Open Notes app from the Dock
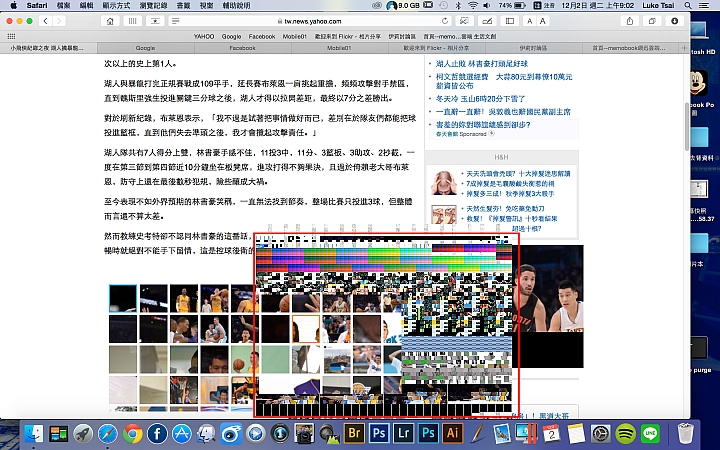This screenshot has height=450, width=720. click(576, 433)
